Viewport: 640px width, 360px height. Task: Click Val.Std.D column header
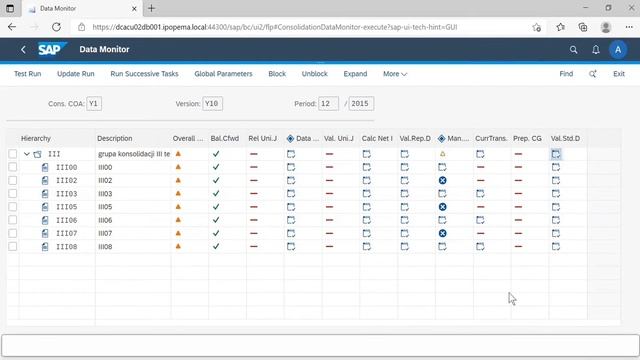click(x=565, y=138)
